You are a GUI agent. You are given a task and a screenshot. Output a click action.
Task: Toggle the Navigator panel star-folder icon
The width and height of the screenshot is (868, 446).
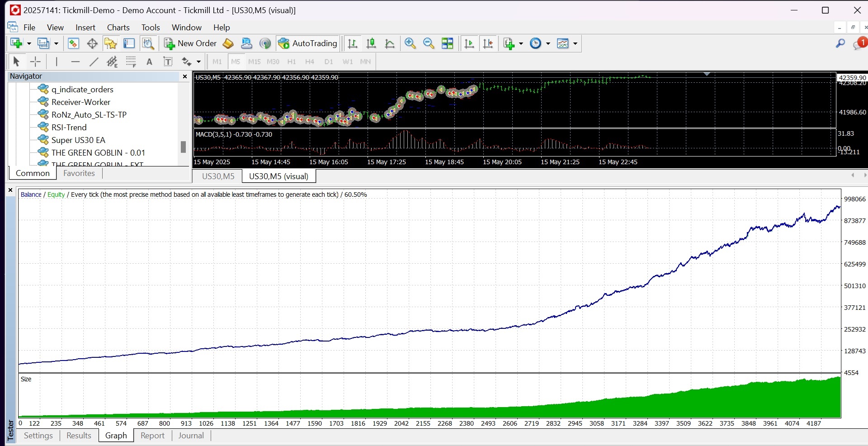click(110, 43)
